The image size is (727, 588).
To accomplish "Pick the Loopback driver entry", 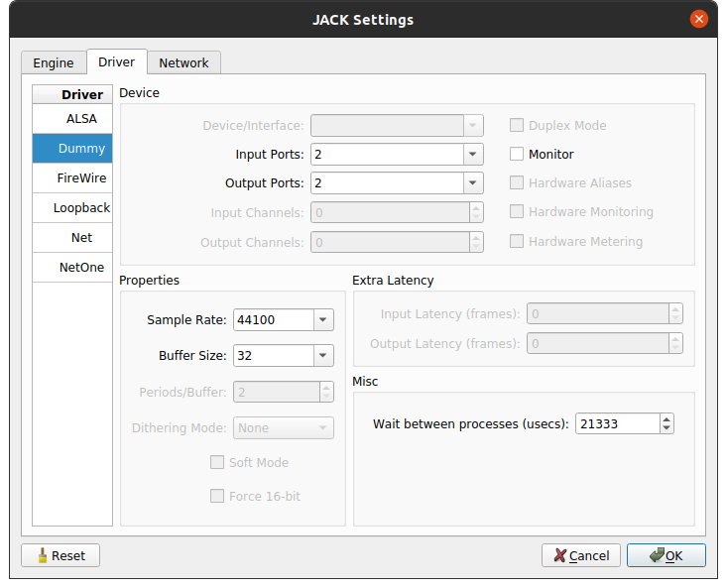I will pyautogui.click(x=72, y=207).
